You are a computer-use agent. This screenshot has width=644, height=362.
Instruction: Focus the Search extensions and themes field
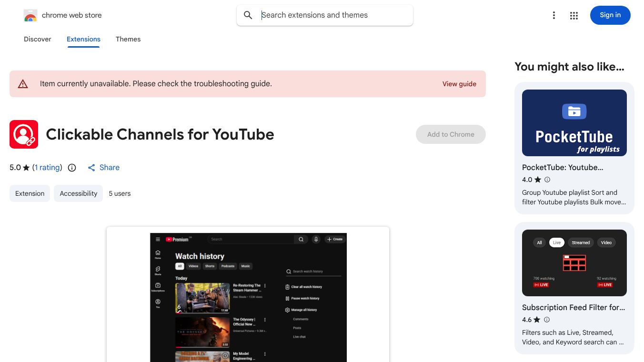(x=325, y=15)
